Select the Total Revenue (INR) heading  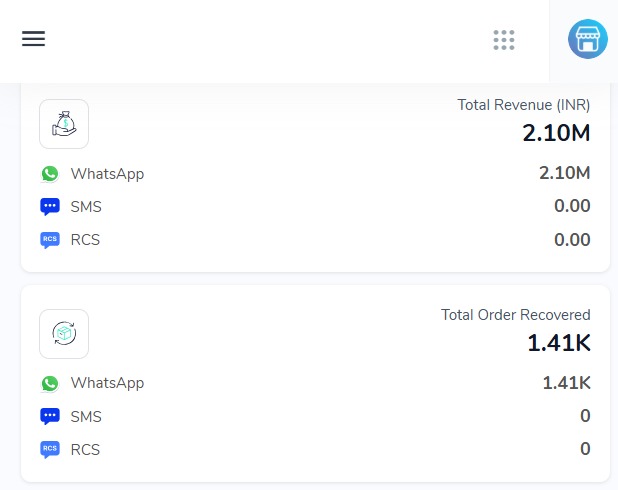(523, 105)
